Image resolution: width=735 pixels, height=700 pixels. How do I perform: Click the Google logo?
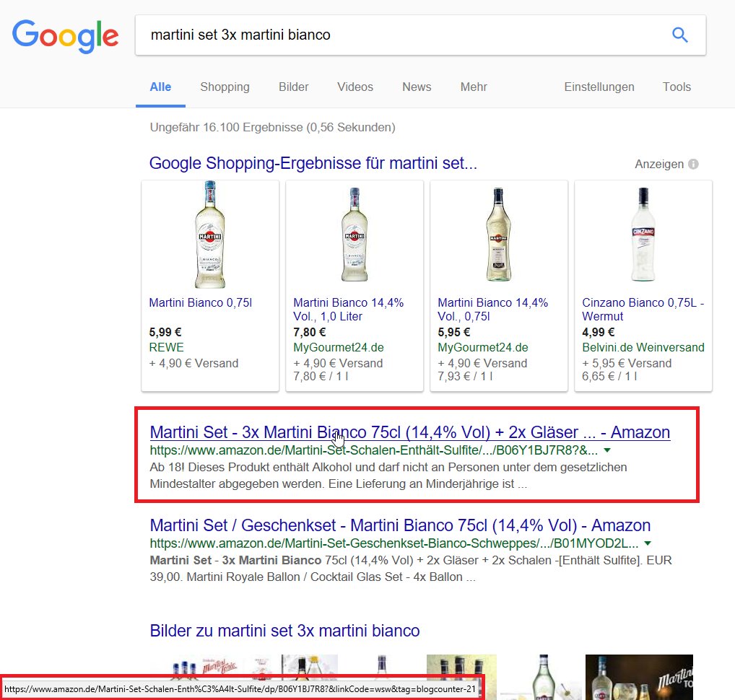65,35
